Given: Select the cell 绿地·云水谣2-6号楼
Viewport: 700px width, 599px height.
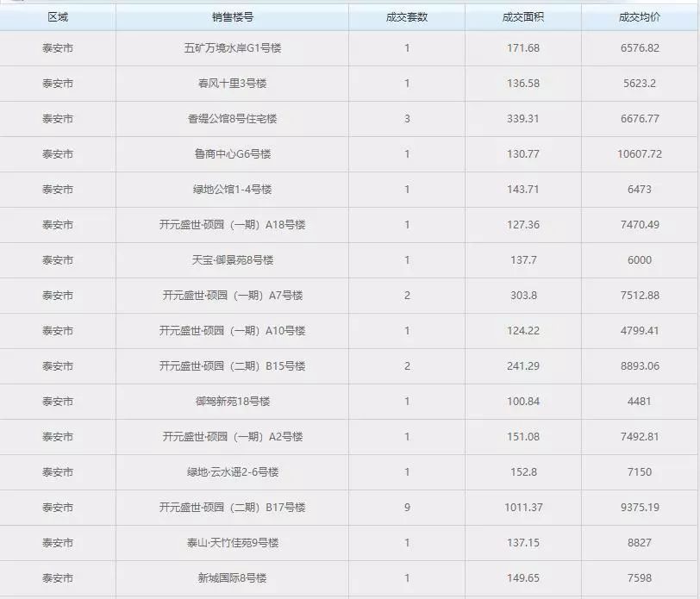Looking at the screenshot, I should 233,471.
